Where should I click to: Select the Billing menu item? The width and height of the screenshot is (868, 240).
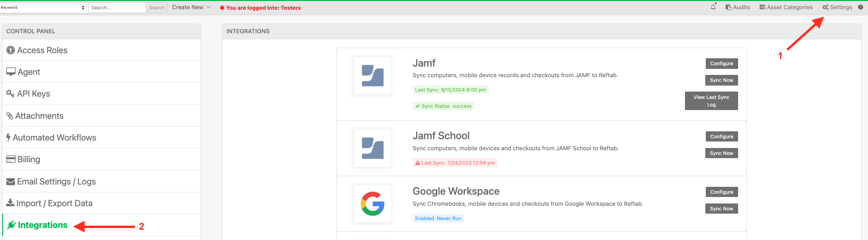pos(102,160)
